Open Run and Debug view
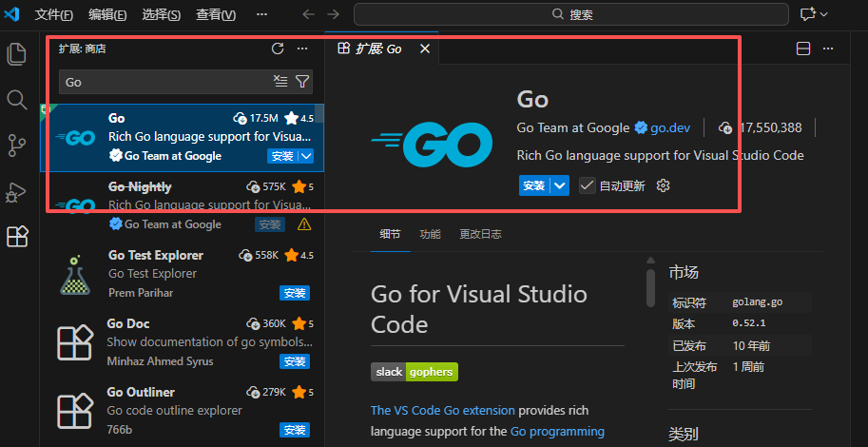 click(x=17, y=191)
